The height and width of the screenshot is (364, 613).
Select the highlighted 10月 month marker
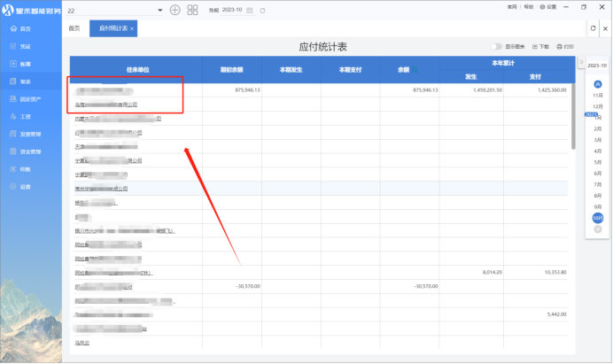[598, 218]
